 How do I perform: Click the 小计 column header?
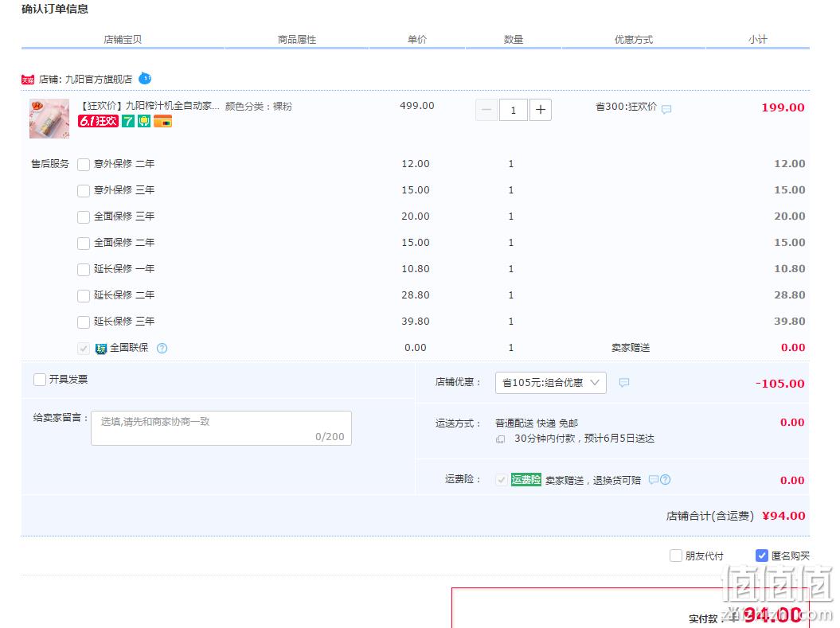(x=758, y=40)
